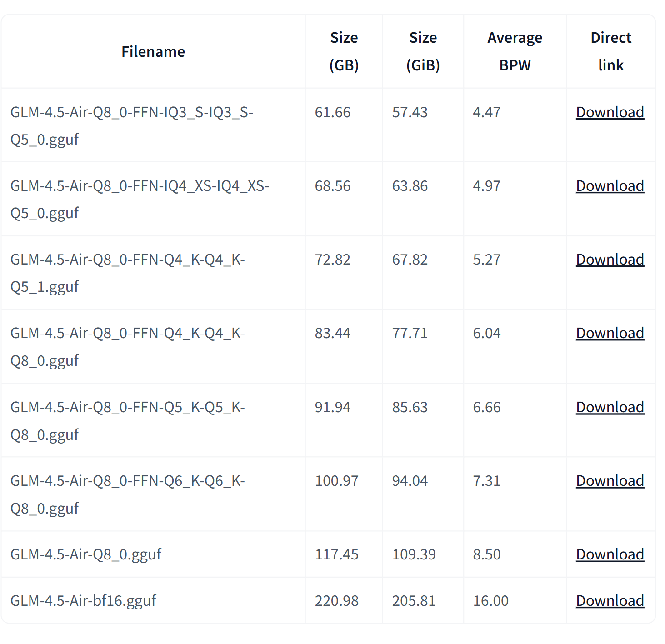This screenshot has height=644, width=665.
Task: Click Download link for the IQ4_XS-IQ4_XS-Q5_0 file
Action: point(610,186)
